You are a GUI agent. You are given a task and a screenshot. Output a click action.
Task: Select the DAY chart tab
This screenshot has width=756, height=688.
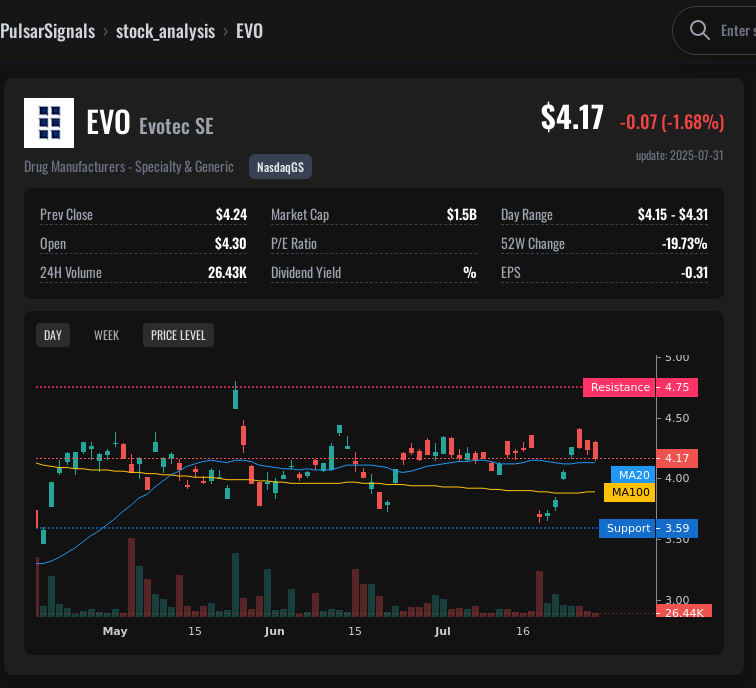53,335
